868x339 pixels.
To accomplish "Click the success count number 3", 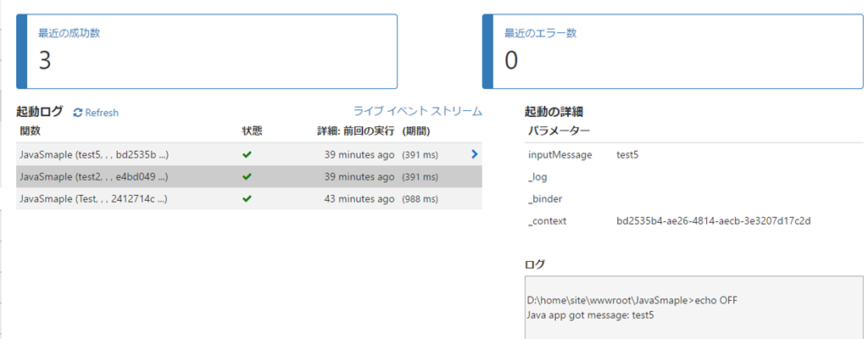I will coord(45,60).
